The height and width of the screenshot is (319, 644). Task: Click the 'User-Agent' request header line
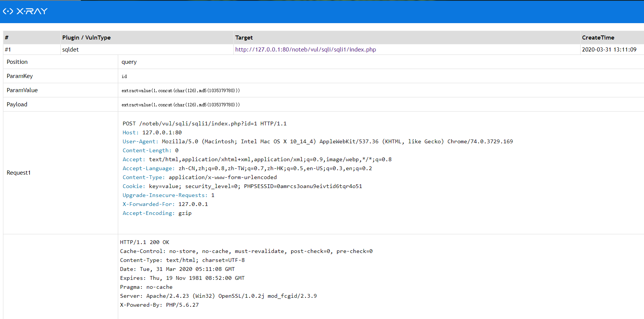tap(318, 141)
